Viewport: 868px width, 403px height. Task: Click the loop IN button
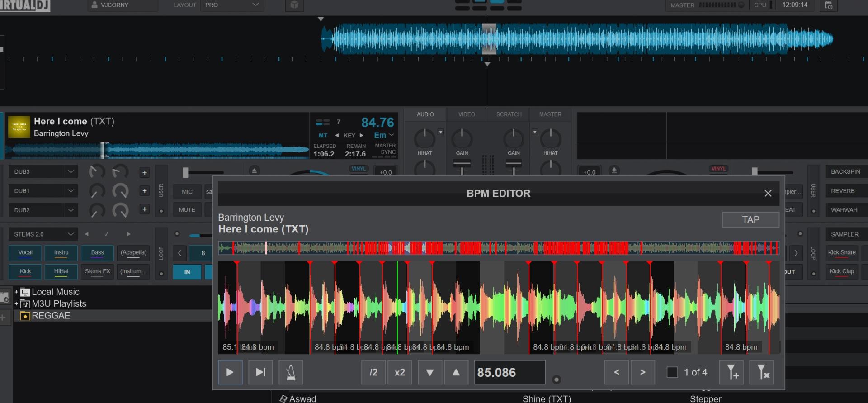(x=187, y=272)
